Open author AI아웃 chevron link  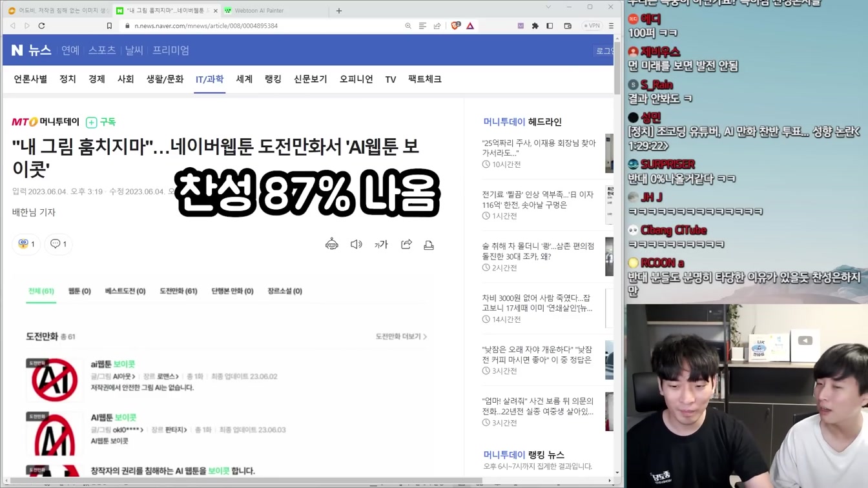pos(124,376)
